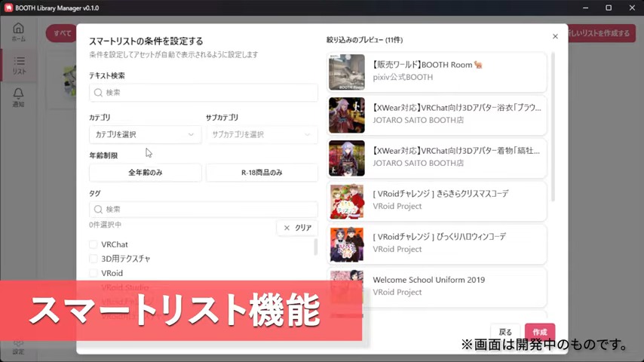Select the List sidebar icon
This screenshot has height=362, width=644.
tap(18, 65)
